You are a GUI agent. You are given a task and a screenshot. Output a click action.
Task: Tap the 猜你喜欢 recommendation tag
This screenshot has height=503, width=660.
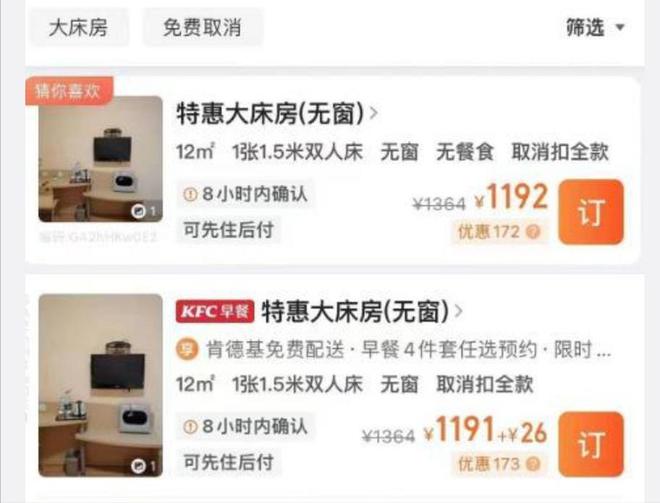click(x=69, y=90)
